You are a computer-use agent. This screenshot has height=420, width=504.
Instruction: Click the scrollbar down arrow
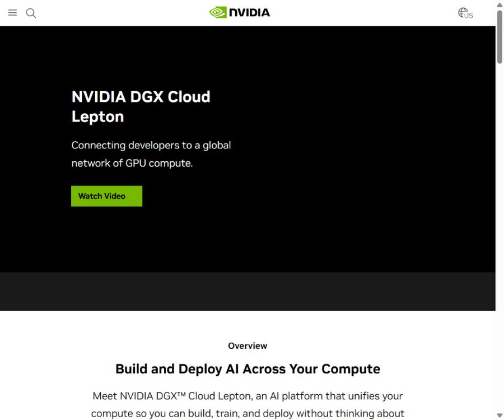pyautogui.click(x=500, y=415)
